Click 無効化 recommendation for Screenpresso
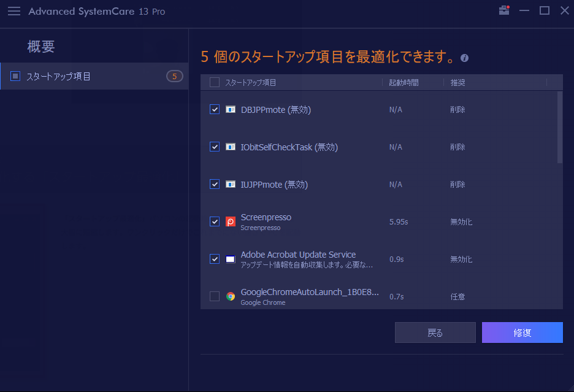The height and width of the screenshot is (392, 574). coord(461,221)
